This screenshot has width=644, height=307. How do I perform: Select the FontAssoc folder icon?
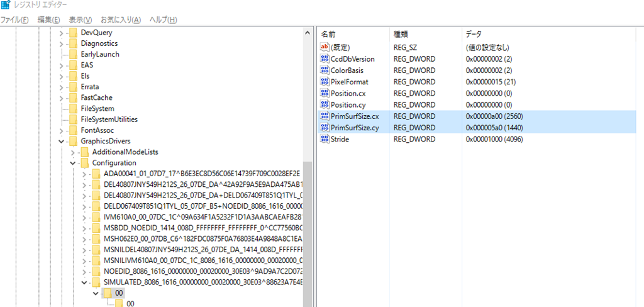tap(74, 131)
